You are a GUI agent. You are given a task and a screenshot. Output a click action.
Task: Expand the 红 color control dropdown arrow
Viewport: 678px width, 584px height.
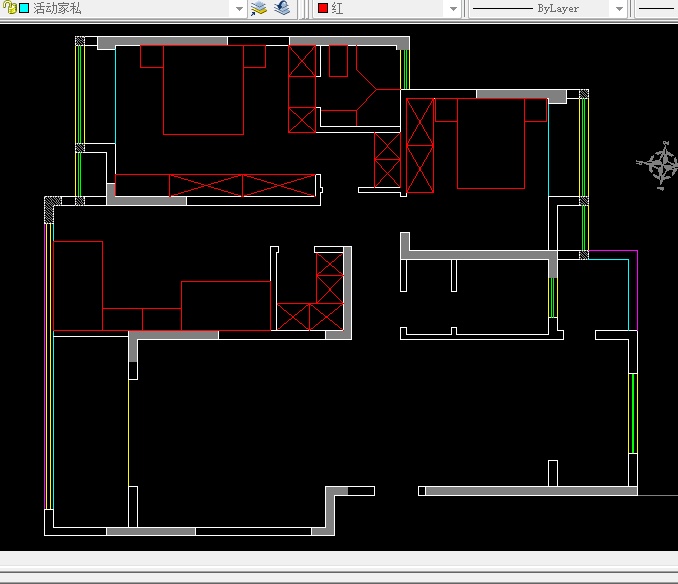(x=453, y=8)
